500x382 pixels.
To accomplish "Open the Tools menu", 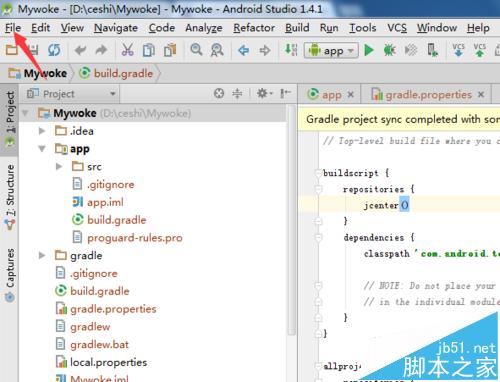I will click(363, 28).
